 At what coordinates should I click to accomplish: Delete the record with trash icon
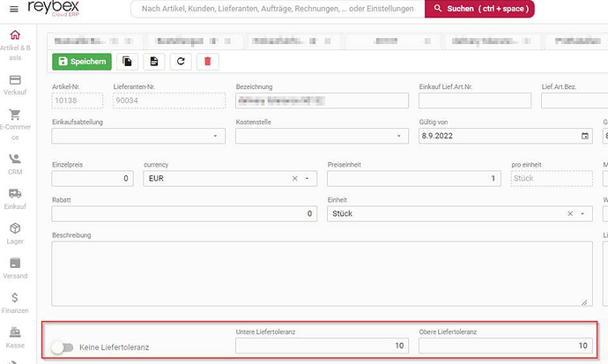(x=207, y=62)
